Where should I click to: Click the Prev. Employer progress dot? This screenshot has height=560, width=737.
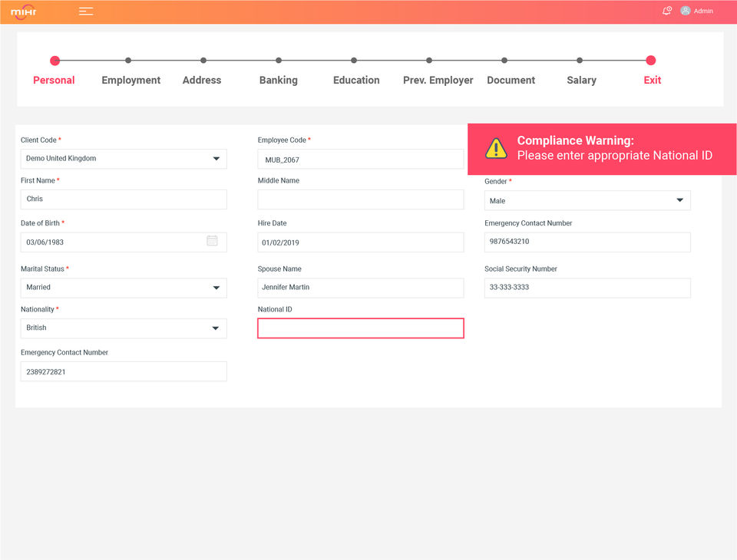[429, 61]
